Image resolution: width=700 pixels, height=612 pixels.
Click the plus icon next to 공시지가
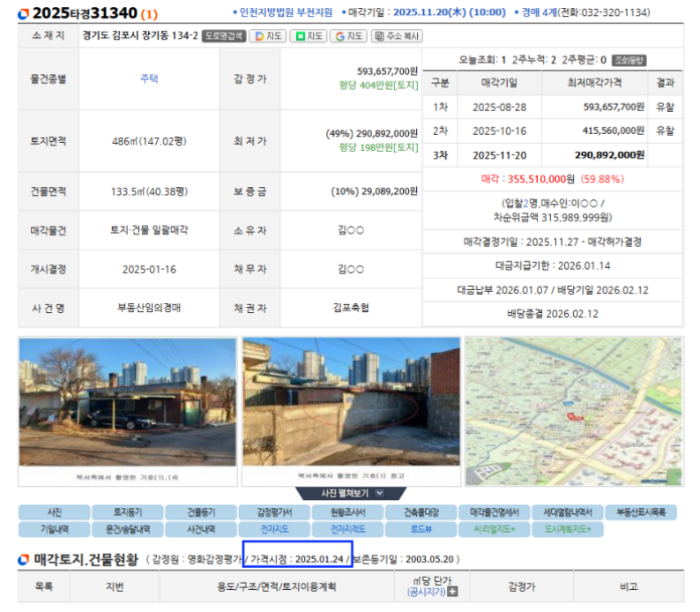point(453,592)
